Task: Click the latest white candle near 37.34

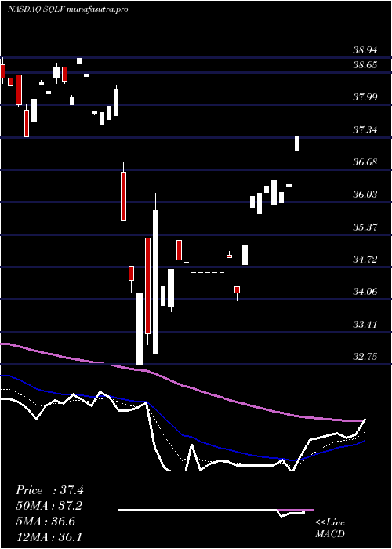Action: 297,144
